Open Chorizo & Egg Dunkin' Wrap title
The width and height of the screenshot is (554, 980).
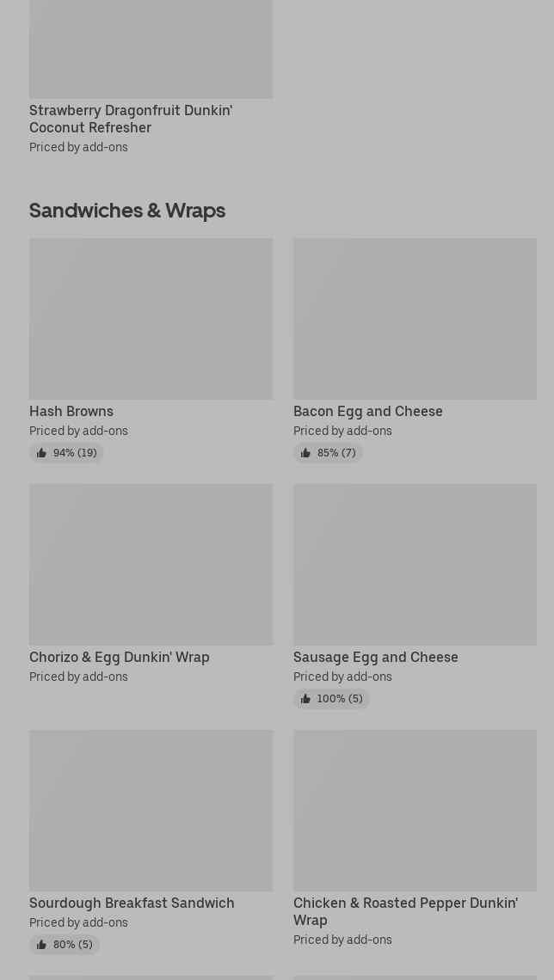tap(120, 657)
